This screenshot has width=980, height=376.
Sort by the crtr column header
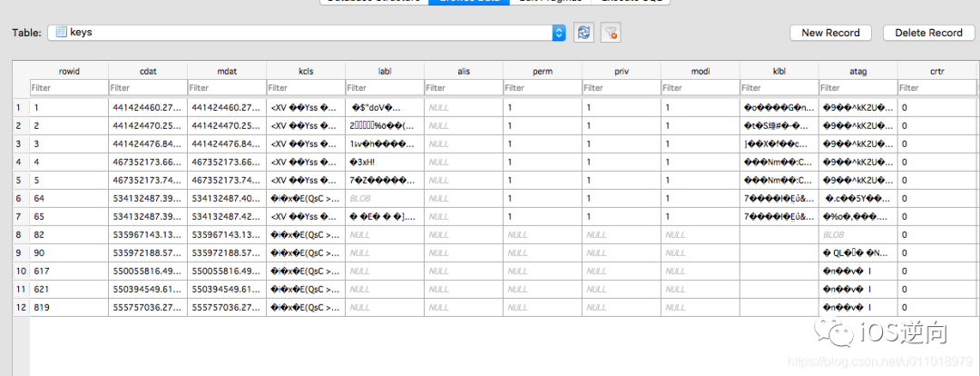tap(936, 72)
